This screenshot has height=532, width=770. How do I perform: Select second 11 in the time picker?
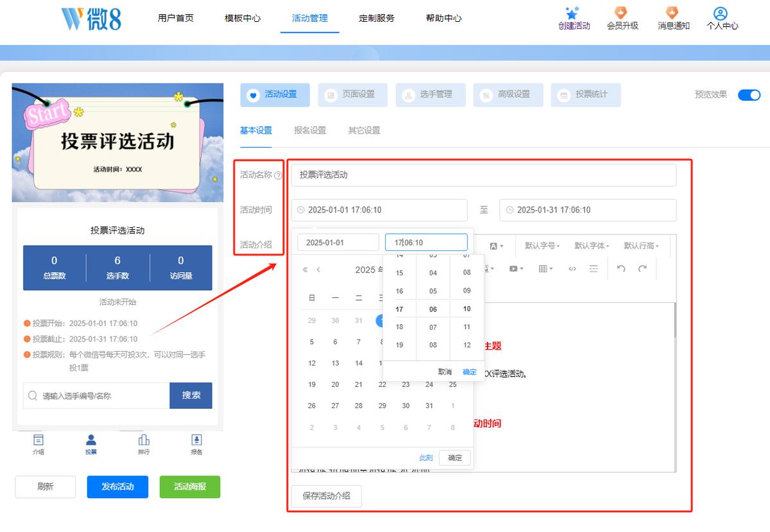pos(466,327)
